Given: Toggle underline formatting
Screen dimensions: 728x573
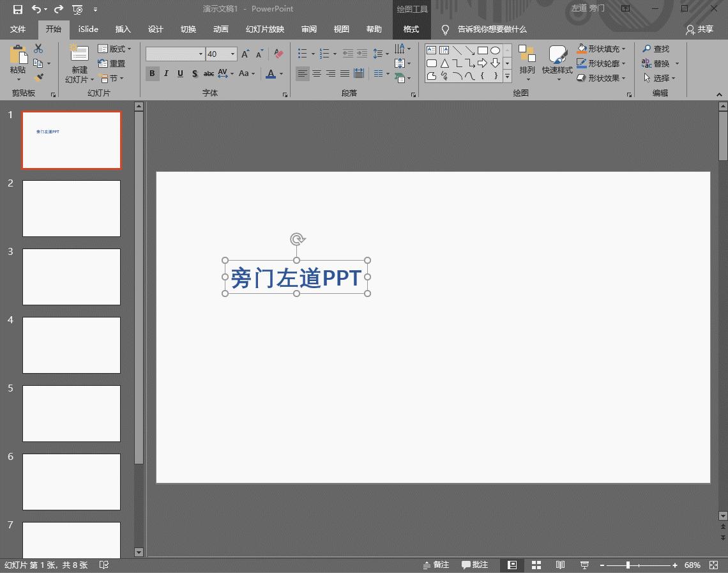Looking at the screenshot, I should click(x=179, y=73).
